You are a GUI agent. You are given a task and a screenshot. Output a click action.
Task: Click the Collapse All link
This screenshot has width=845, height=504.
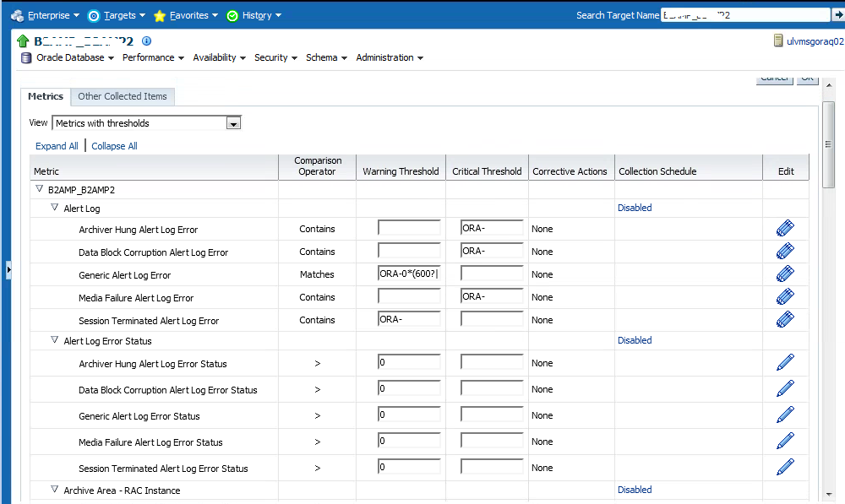pos(114,146)
